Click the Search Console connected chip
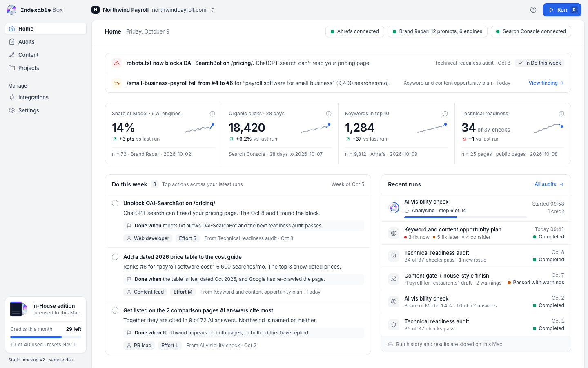This screenshot has width=588, height=368. coord(531,31)
